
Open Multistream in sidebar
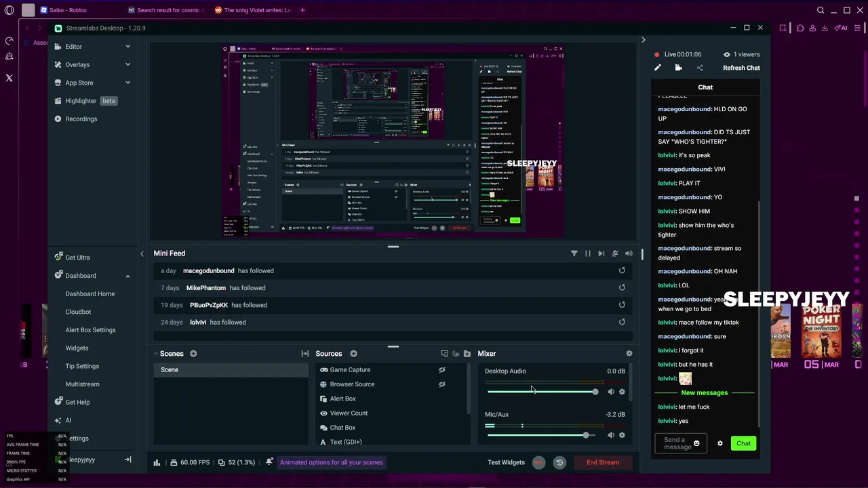82,384
